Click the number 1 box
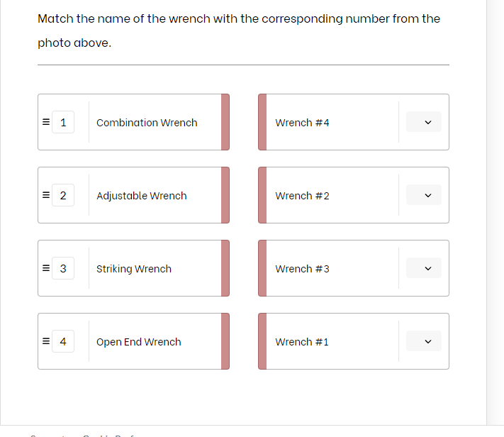Viewport: 504px width, 437px height. (x=63, y=122)
